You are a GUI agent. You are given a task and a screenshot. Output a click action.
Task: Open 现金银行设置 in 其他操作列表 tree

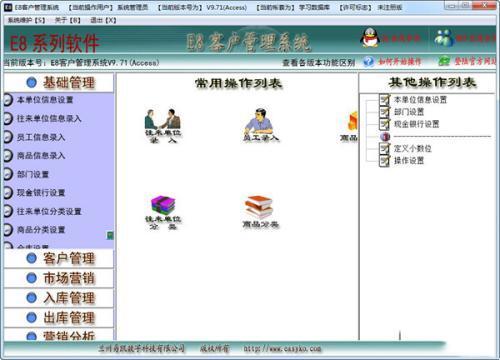pos(416,124)
